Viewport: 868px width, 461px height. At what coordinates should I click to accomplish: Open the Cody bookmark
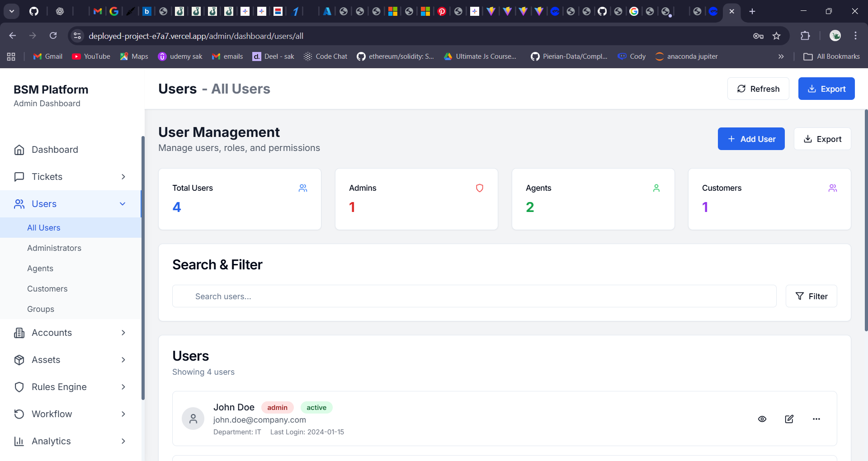point(632,56)
